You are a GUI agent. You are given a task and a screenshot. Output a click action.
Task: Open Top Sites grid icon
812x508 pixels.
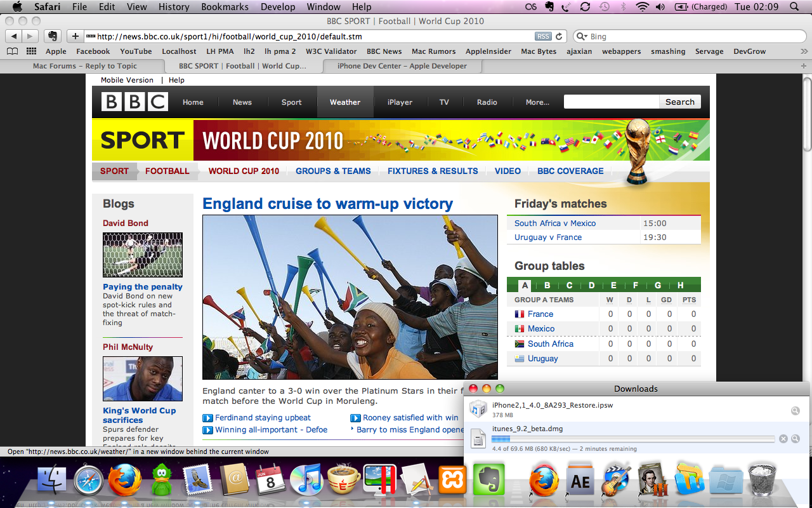tap(30, 51)
